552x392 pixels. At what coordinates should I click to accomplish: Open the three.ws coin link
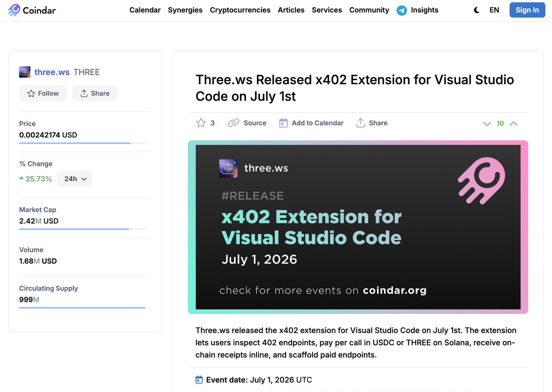pyautogui.click(x=52, y=72)
